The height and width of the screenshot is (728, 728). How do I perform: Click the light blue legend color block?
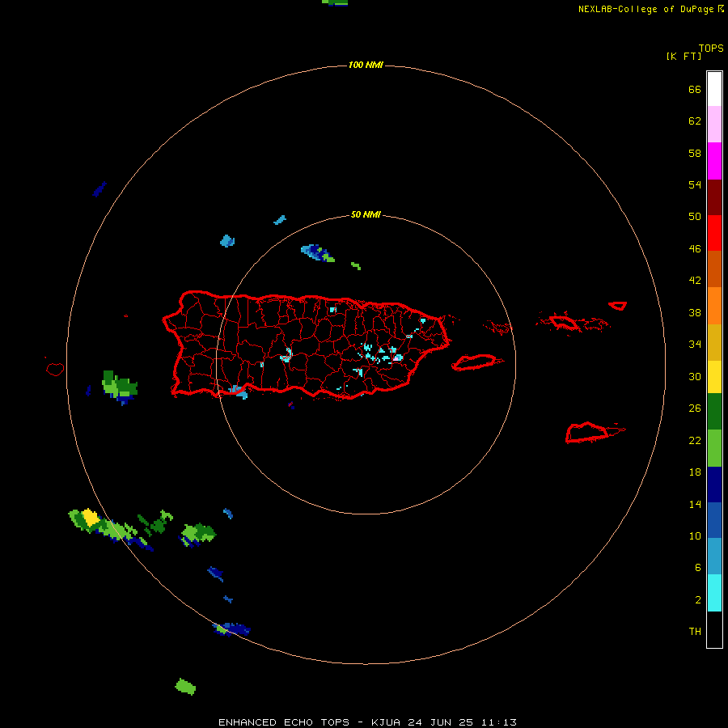pos(714,557)
